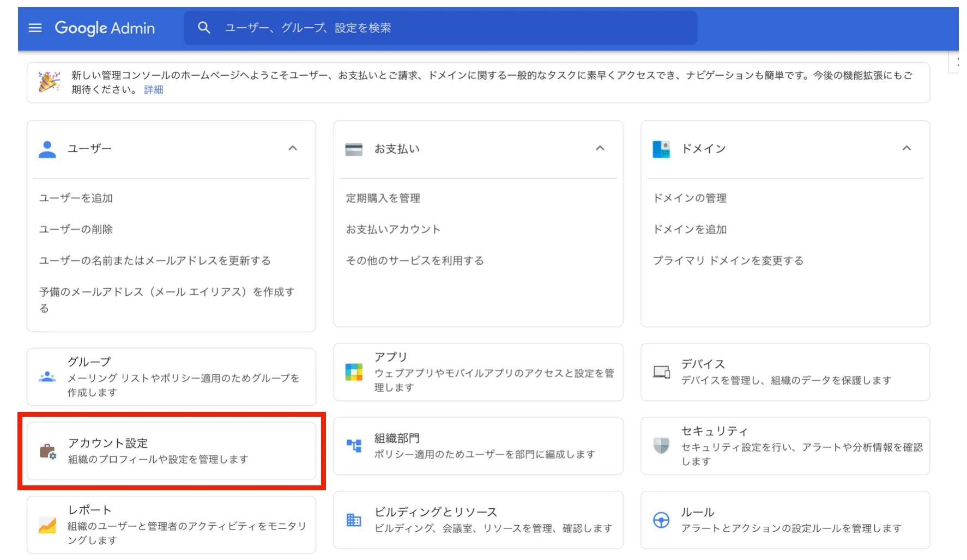Click the Google Admin logo
The height and width of the screenshot is (560, 967).
point(105,28)
